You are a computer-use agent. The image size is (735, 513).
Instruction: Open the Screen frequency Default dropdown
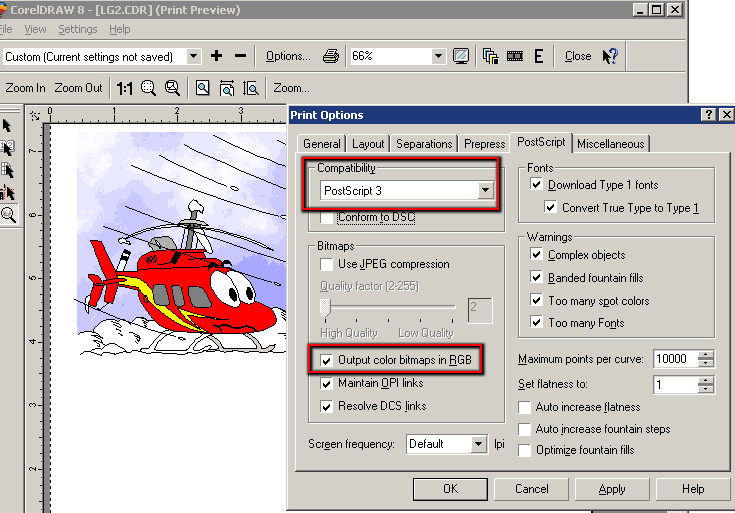pyautogui.click(x=478, y=444)
